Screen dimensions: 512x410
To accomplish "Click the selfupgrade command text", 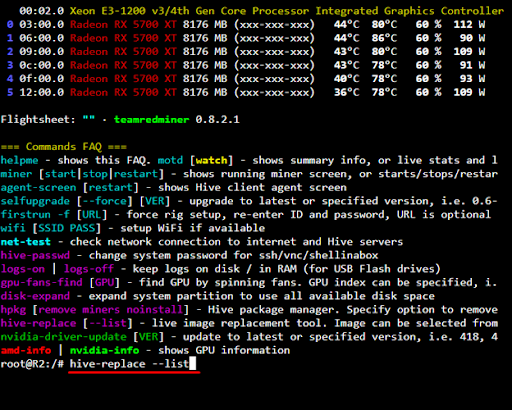I will pos(35,201).
